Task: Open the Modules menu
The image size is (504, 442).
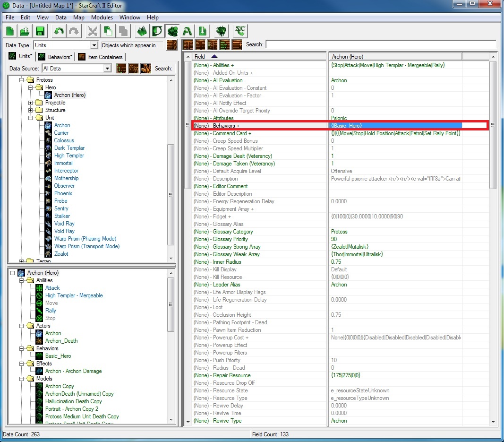Action: [102, 17]
